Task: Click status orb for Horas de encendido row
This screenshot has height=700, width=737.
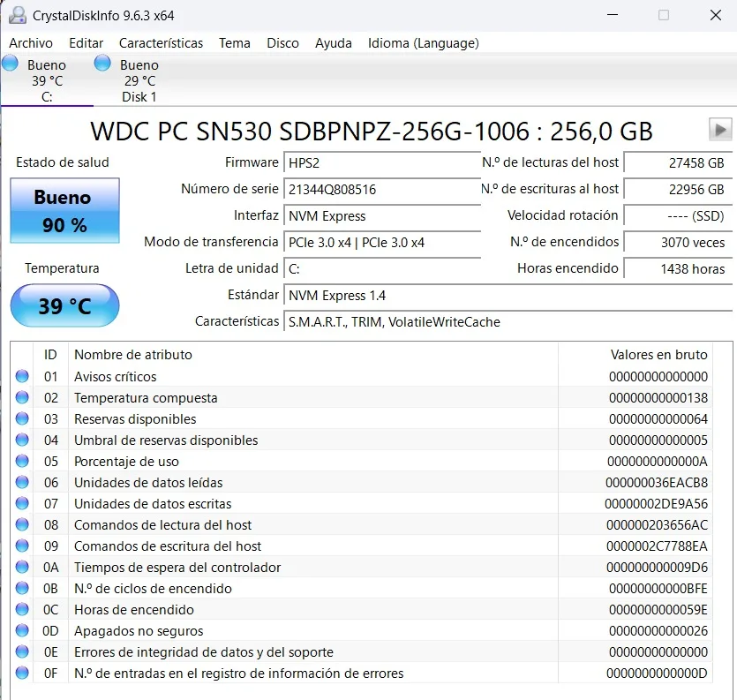Action: tap(22, 609)
